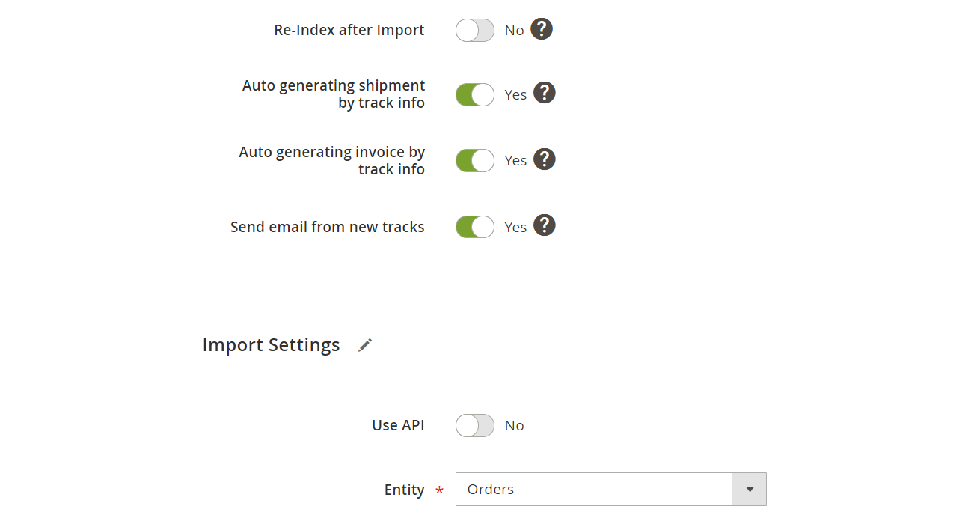This screenshot has height=524, width=980.
Task: Click the "Send email from new tracks" label
Action: point(327,227)
